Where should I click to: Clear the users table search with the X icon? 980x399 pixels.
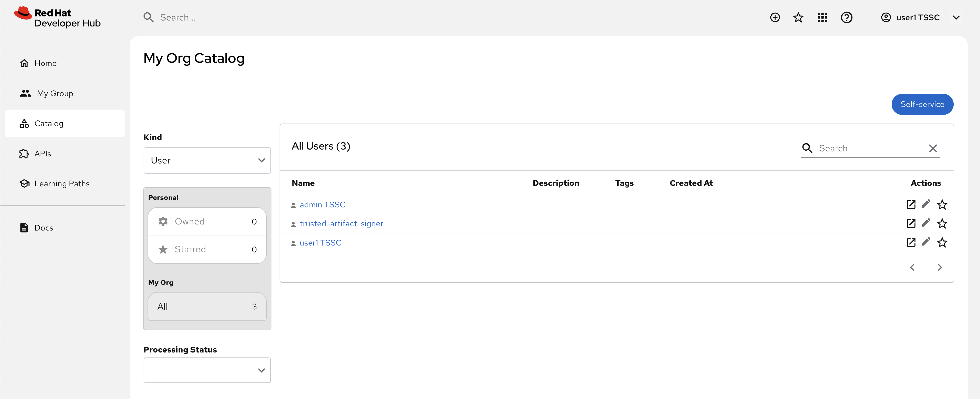(933, 148)
